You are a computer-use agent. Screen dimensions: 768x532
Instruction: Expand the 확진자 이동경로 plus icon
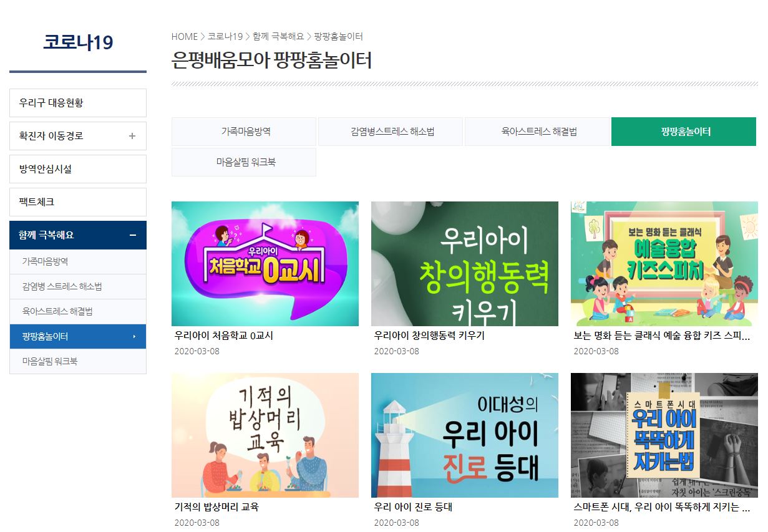point(132,136)
